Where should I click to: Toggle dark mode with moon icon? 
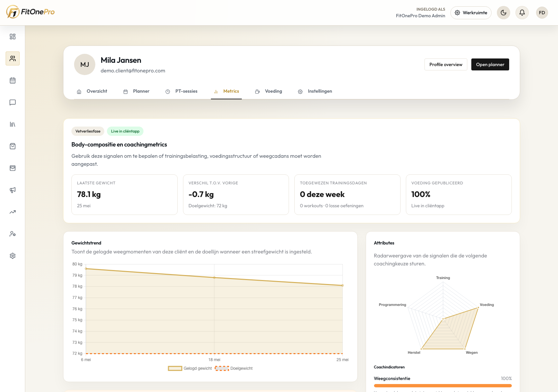point(504,13)
